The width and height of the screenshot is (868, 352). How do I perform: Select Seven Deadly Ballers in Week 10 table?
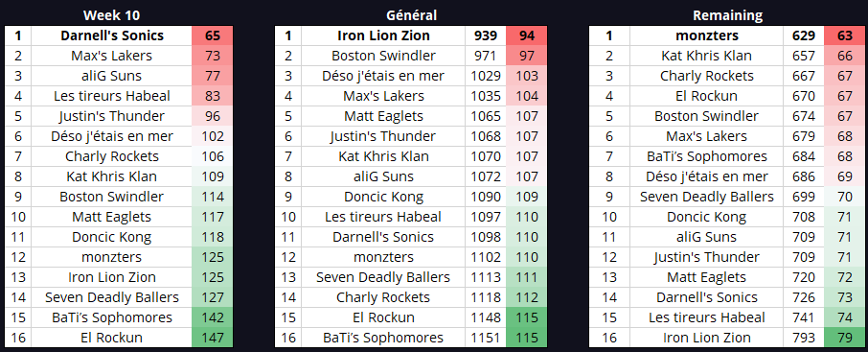[x=112, y=297]
